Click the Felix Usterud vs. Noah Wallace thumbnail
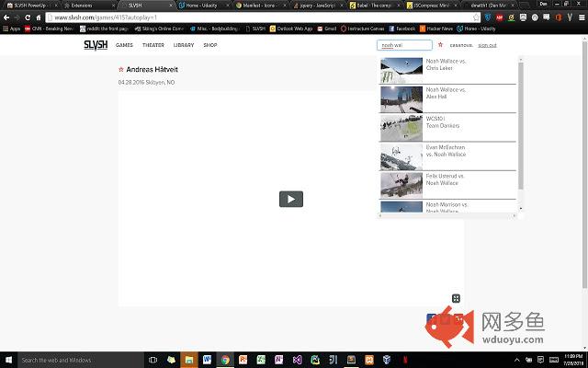Viewport: 588px width, 368px height. 401,186
